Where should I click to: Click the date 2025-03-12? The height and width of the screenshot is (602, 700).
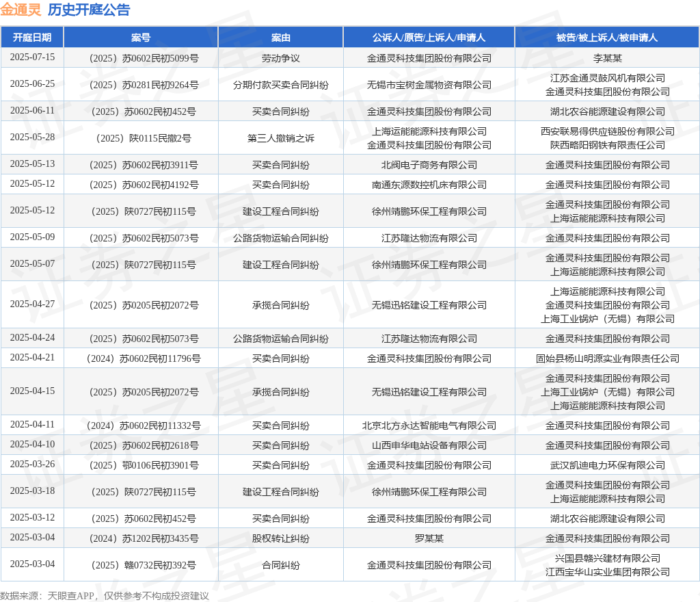[x=32, y=518]
